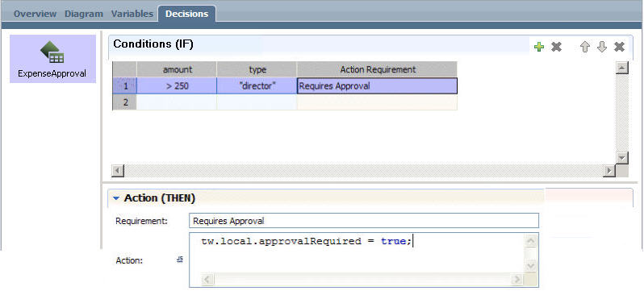Click conditions horizontal scroll left arrow
The width and height of the screenshot is (644, 291).
pos(118,170)
